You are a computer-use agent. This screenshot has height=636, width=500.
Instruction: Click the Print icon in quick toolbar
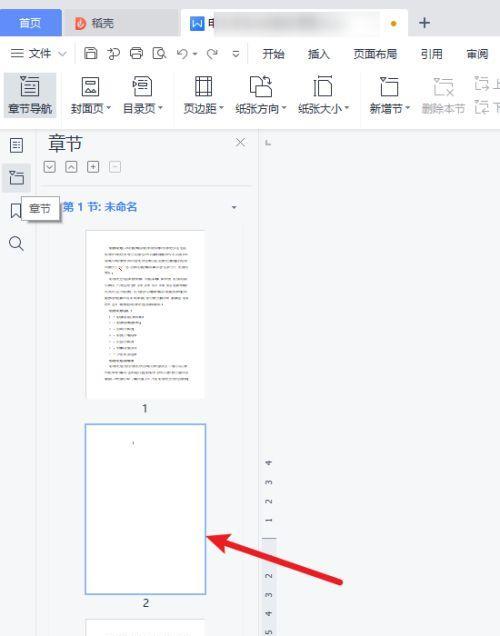point(136,53)
